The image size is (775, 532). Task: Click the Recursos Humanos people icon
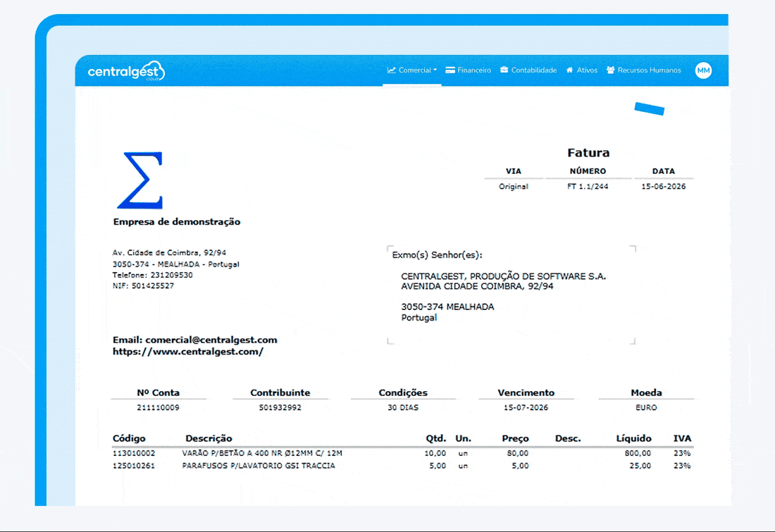[x=610, y=70]
